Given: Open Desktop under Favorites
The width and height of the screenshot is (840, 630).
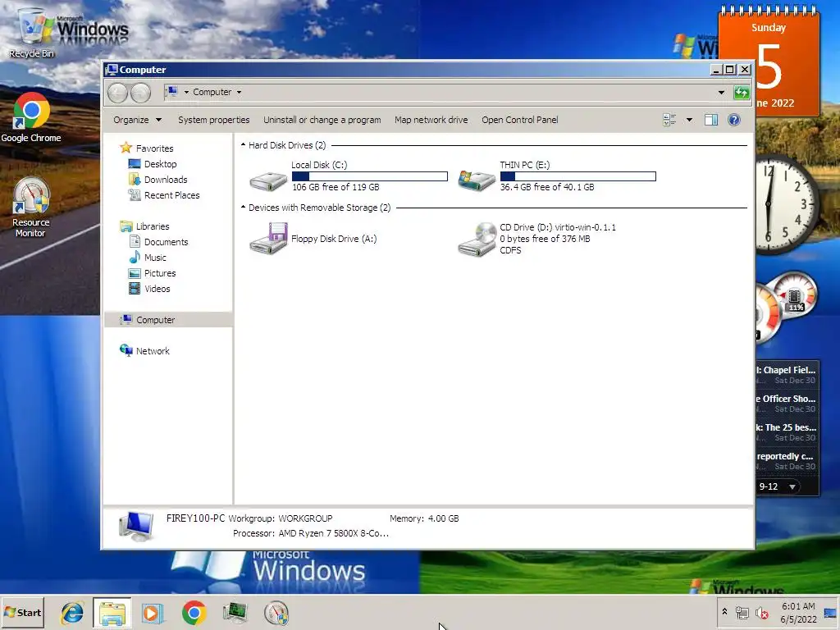Looking at the screenshot, I should click(160, 164).
